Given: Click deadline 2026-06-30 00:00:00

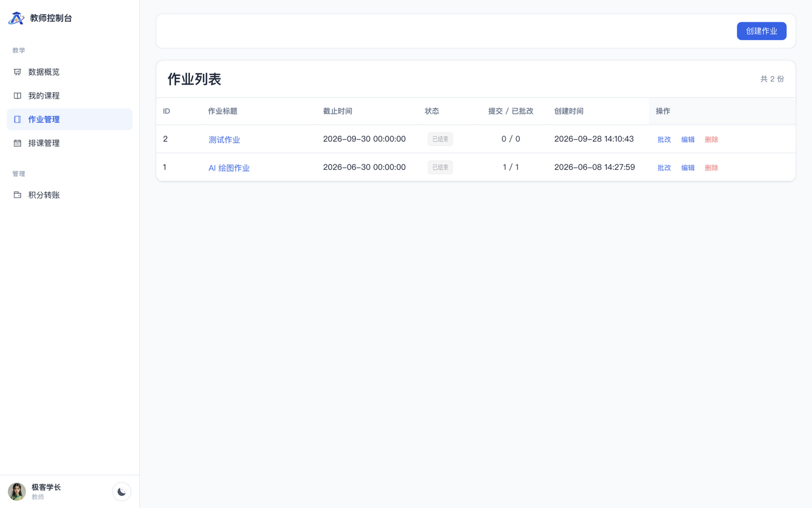Looking at the screenshot, I should click(x=364, y=167).
